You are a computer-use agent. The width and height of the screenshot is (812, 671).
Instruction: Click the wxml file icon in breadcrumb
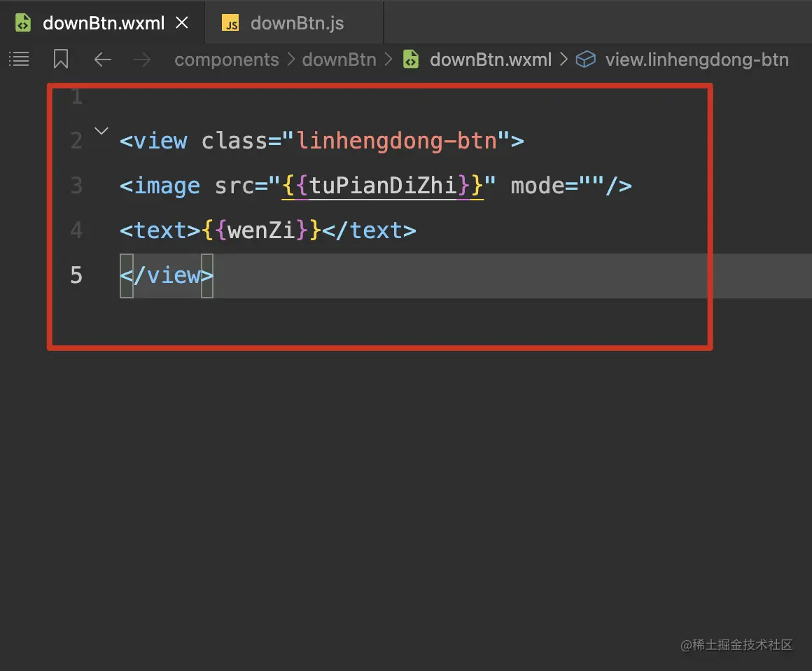click(x=411, y=60)
